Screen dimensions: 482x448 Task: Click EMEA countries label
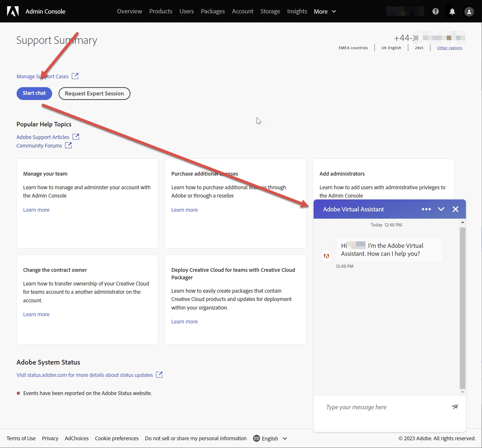click(x=353, y=48)
